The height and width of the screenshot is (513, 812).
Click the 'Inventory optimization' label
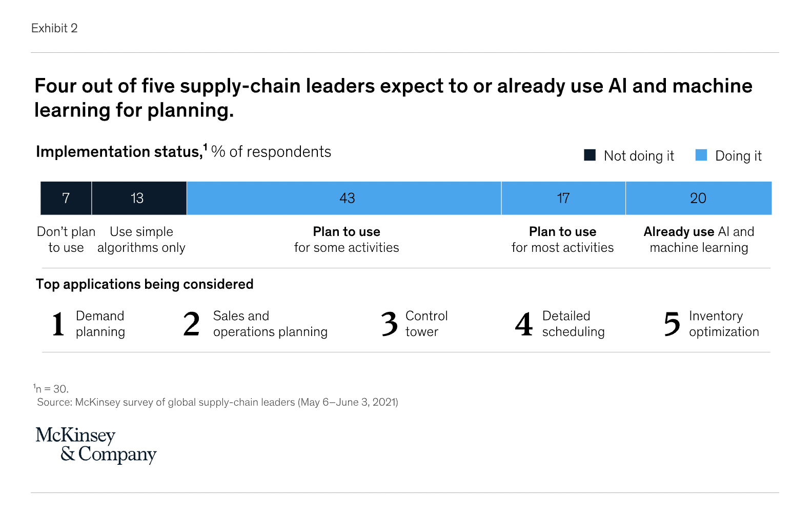(724, 324)
